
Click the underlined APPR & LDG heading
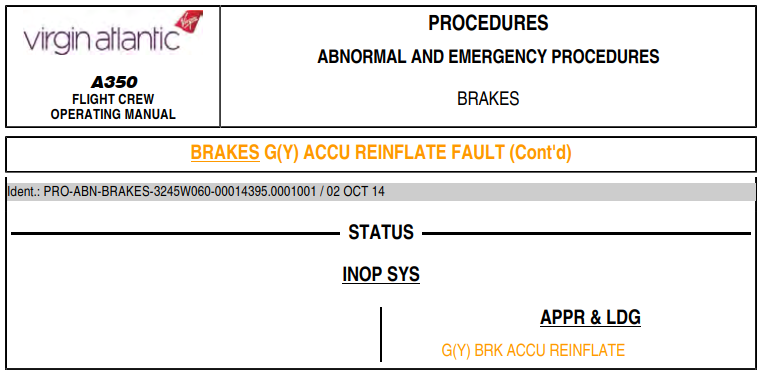pos(590,317)
